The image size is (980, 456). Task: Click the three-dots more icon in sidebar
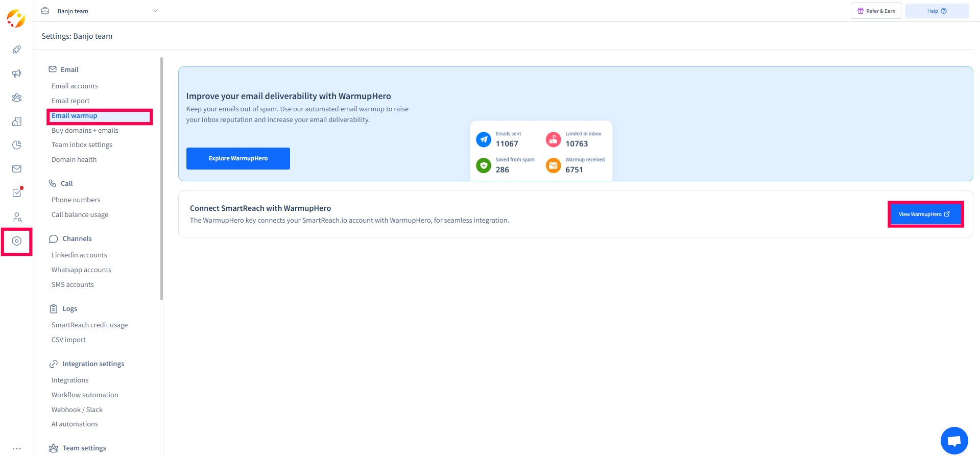[x=17, y=448]
